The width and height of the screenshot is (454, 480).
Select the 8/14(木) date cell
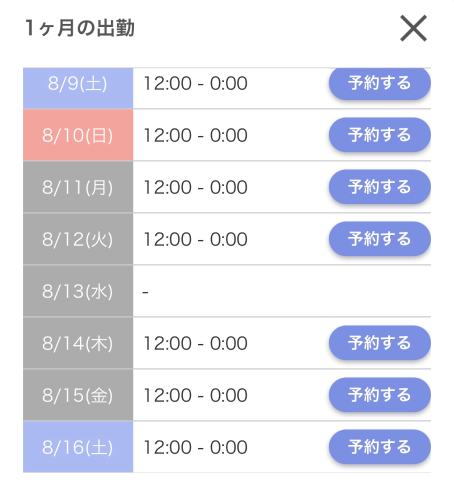pos(78,343)
